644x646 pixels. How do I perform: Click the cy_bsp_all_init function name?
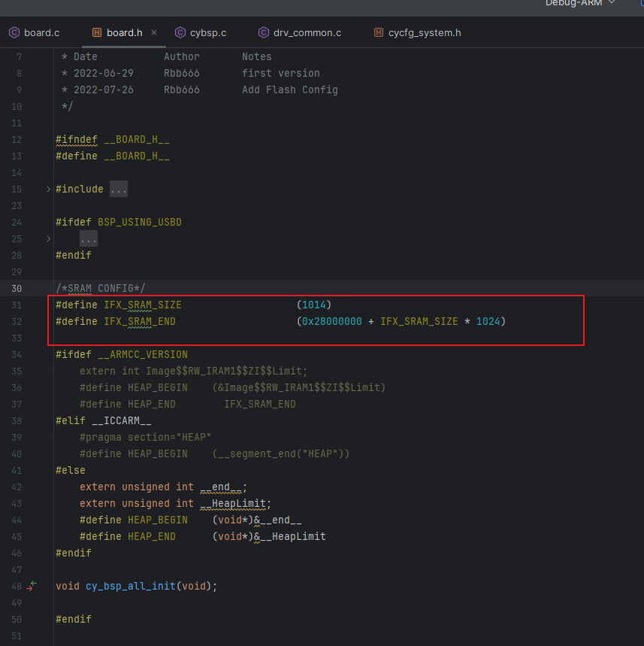pyautogui.click(x=130, y=587)
